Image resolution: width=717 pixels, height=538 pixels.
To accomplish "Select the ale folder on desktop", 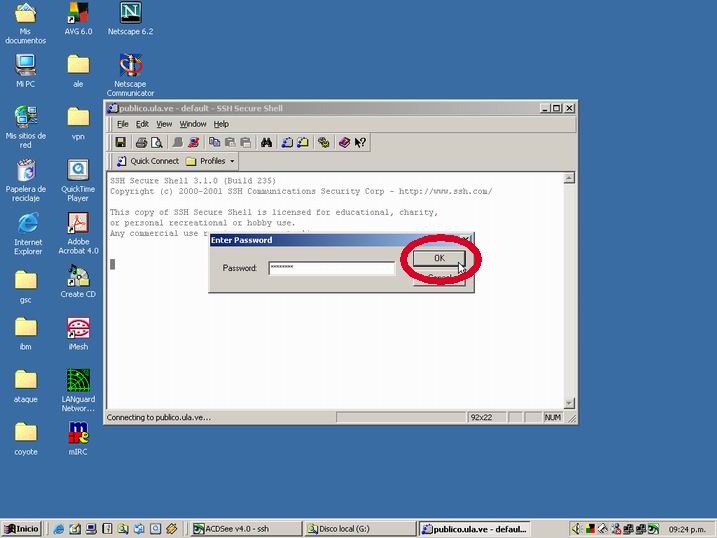I will [x=78, y=71].
